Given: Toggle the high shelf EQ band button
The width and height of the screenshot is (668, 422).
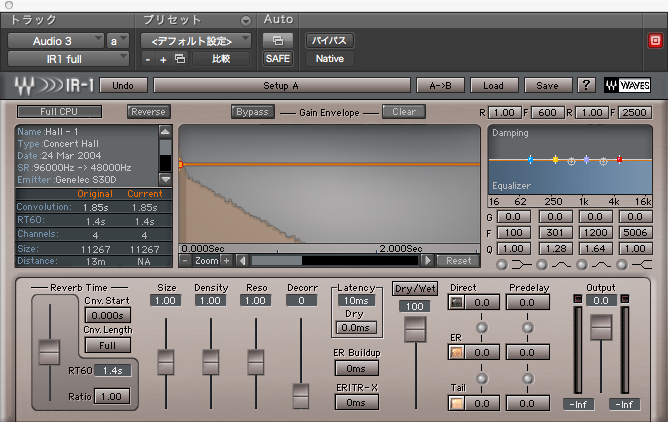Looking at the screenshot, I should tap(622, 265).
